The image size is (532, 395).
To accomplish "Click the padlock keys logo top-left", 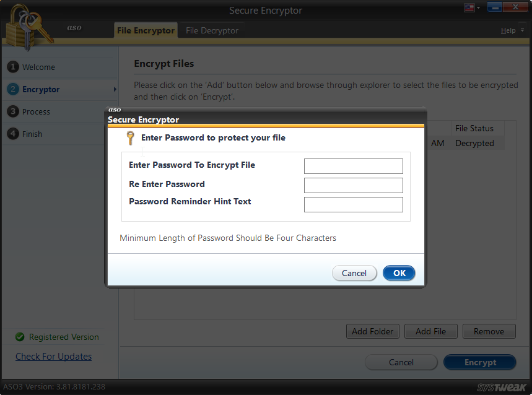I will [28, 25].
